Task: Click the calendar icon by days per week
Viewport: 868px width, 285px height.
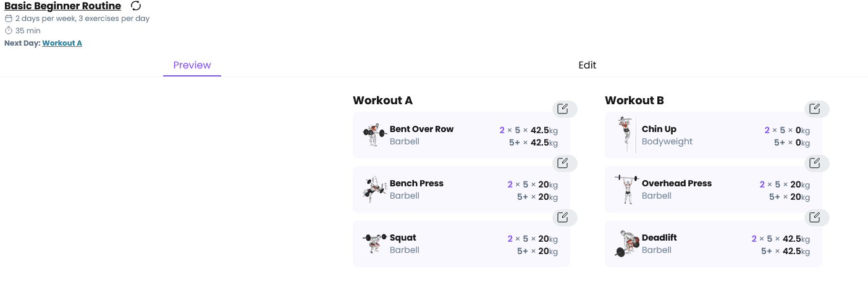Action: tap(9, 19)
